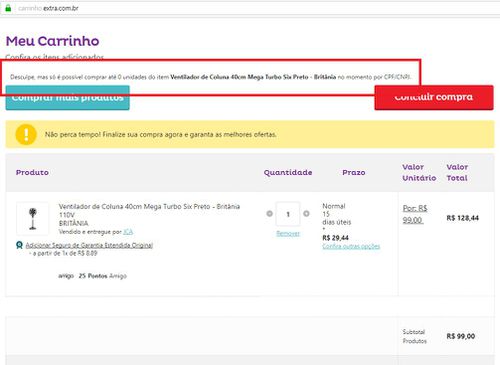Increase quantity with the plus button
Image resolution: width=500 pixels, height=365 pixels.
click(x=306, y=214)
